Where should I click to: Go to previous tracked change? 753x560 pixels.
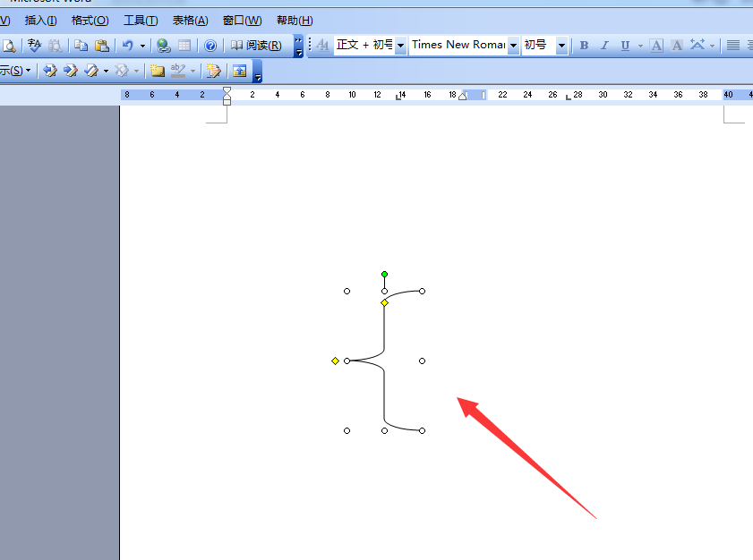click(50, 71)
